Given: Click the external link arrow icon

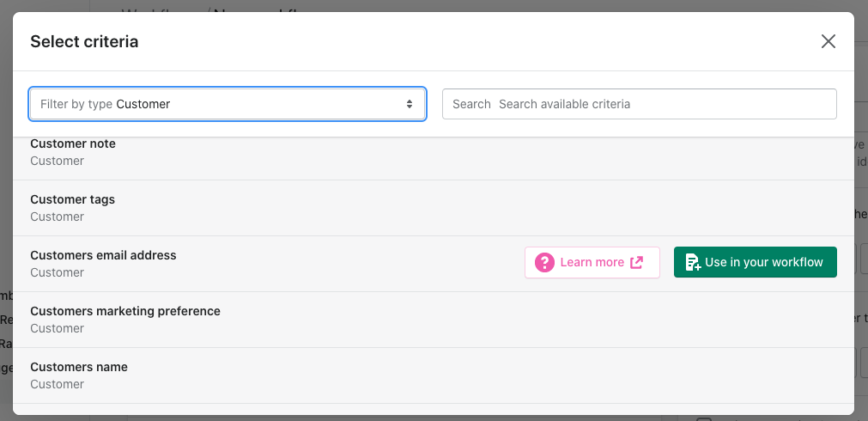Looking at the screenshot, I should click(x=636, y=263).
